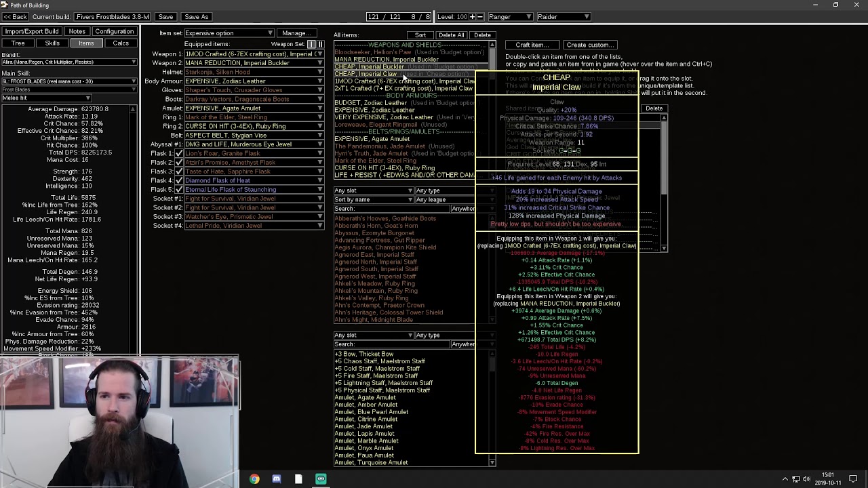
Task: Select EXPENSIVE, Zodiac Leather in All items
Action: pyautogui.click(x=374, y=110)
